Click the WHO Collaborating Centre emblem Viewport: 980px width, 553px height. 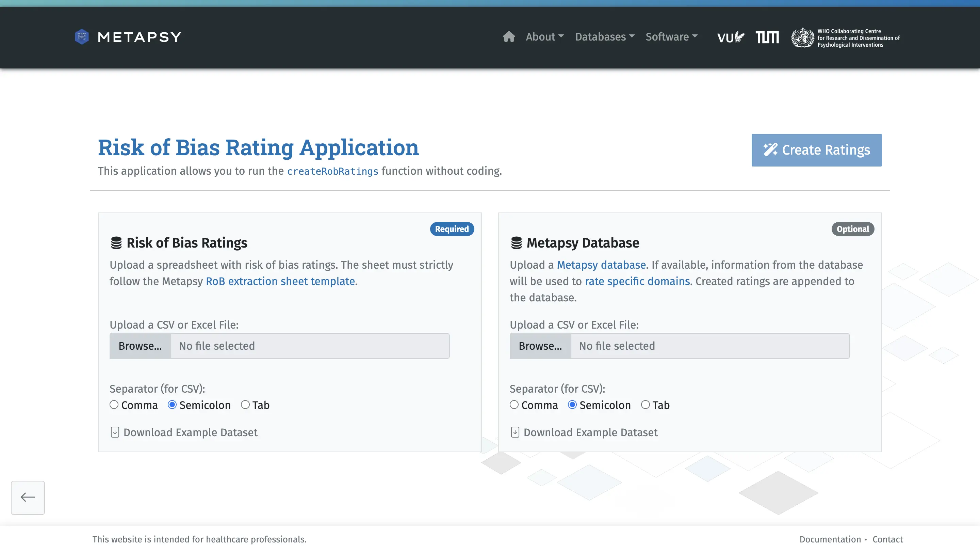pyautogui.click(x=803, y=38)
